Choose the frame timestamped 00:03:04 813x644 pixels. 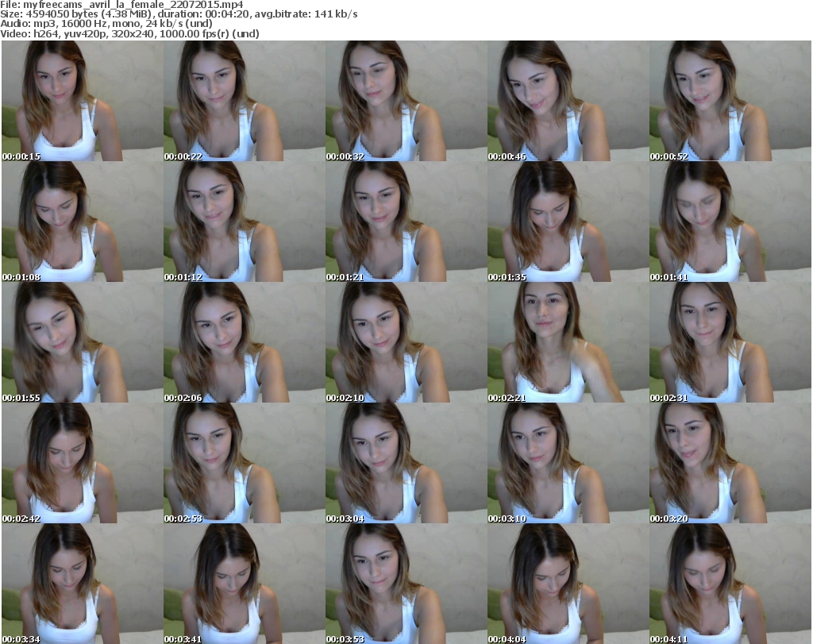406,463
